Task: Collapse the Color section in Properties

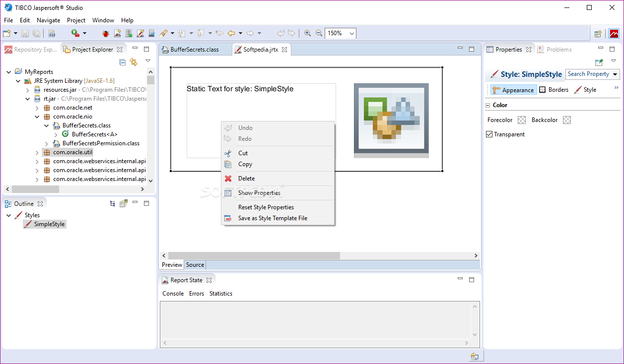Action: pos(487,105)
